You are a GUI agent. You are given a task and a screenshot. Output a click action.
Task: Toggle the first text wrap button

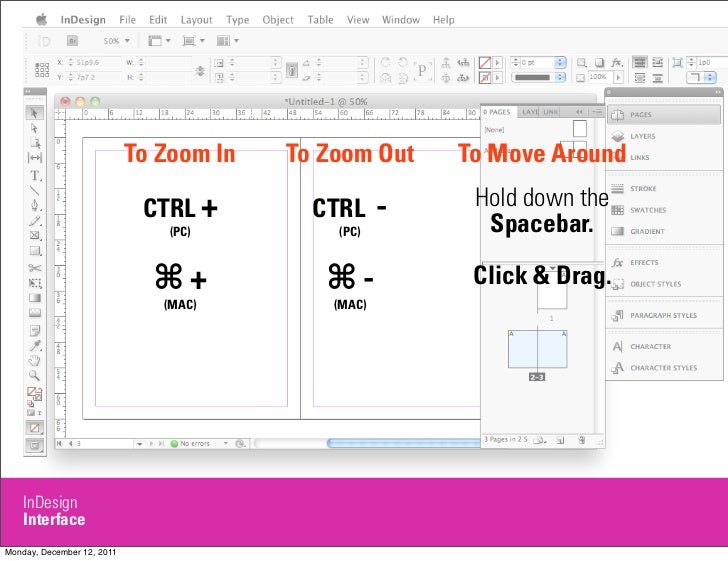[640, 62]
